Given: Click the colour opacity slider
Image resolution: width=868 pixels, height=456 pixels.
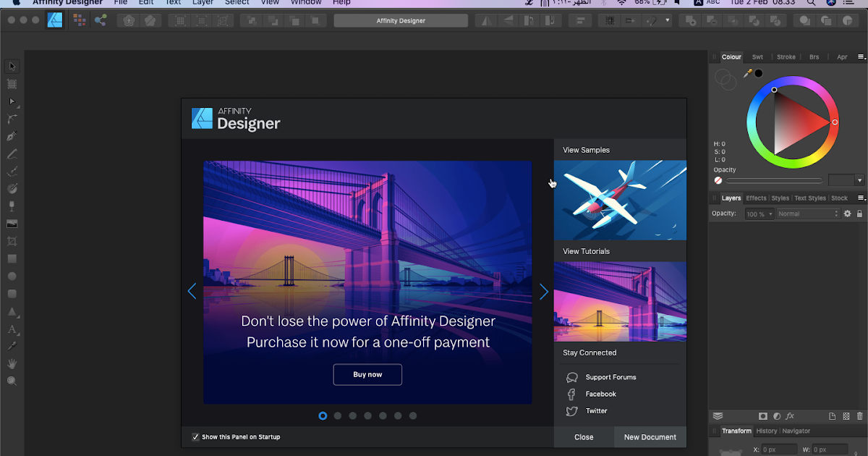Looking at the screenshot, I should [773, 180].
